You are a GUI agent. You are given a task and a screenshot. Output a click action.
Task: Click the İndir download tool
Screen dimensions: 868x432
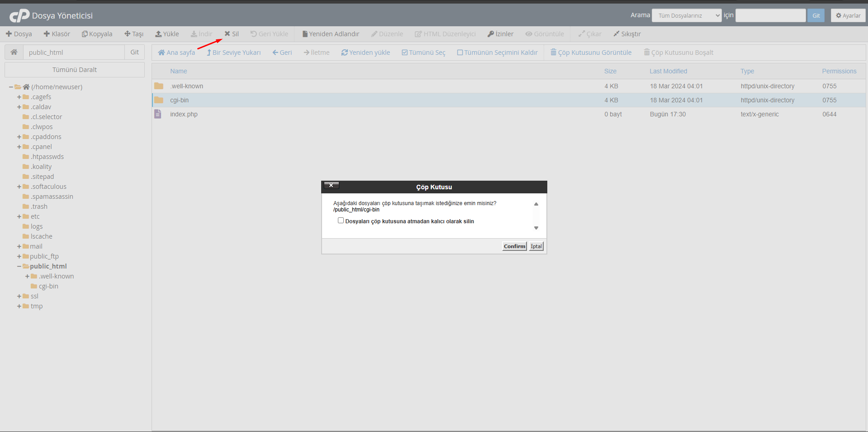click(x=201, y=34)
